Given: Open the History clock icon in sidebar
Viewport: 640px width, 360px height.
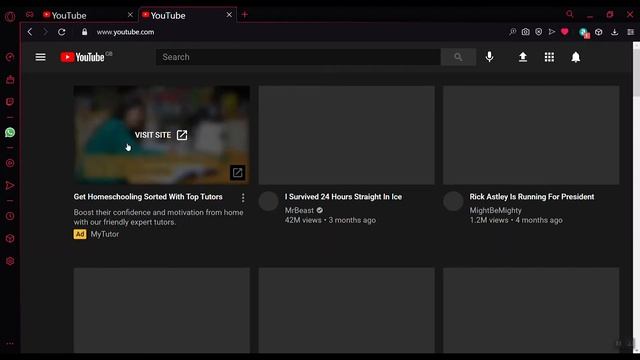Looking at the screenshot, I should tap(10, 216).
